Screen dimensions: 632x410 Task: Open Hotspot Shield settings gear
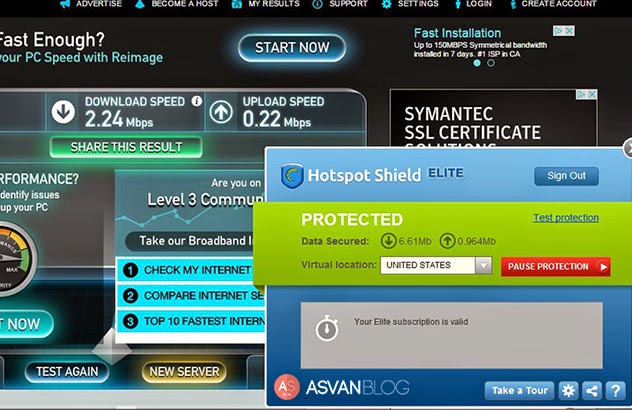point(568,391)
